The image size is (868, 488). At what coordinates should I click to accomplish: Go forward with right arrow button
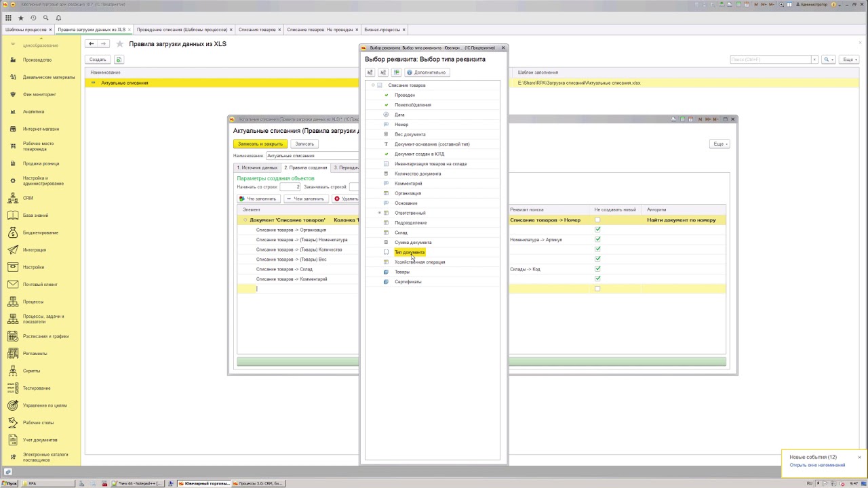coord(103,43)
